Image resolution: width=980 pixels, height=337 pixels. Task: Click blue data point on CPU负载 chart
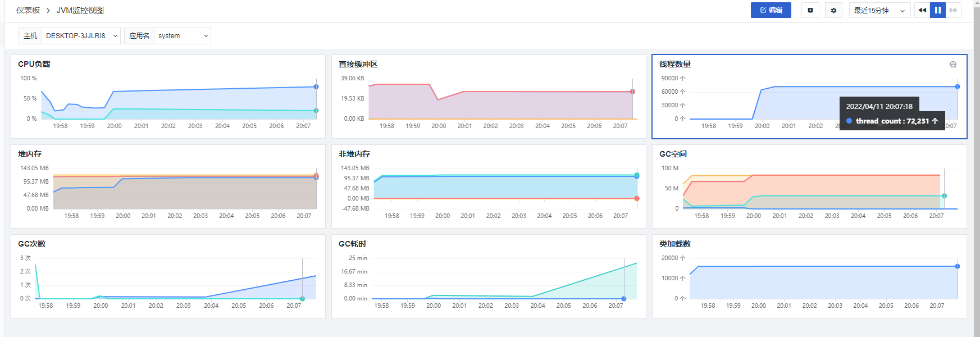coord(316,86)
